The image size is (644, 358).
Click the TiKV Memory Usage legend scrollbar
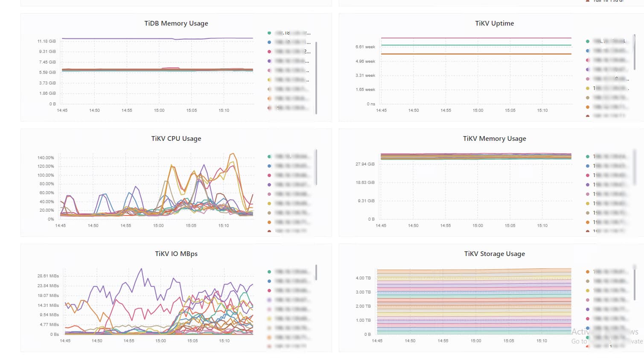[635, 167]
